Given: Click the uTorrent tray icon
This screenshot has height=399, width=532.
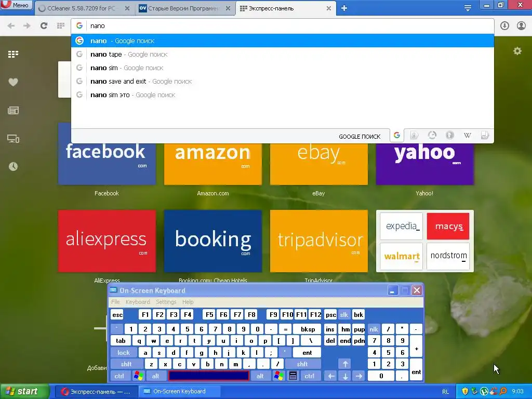Looking at the screenshot, I should 484,392.
